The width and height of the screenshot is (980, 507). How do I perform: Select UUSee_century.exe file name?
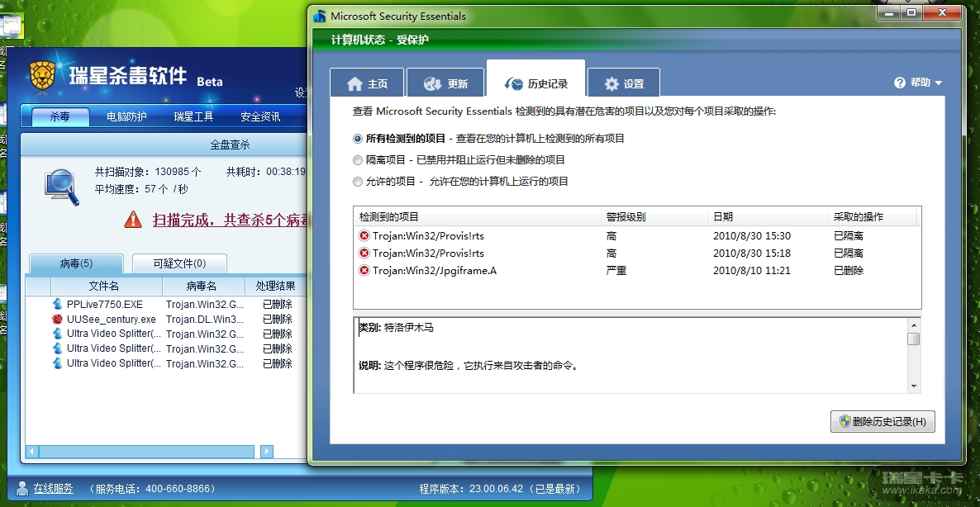point(112,319)
